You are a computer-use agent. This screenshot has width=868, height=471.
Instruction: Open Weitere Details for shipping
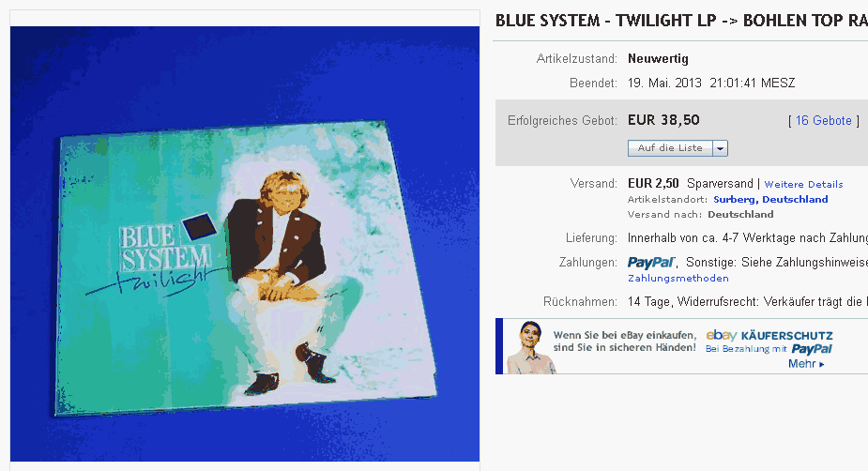click(803, 184)
